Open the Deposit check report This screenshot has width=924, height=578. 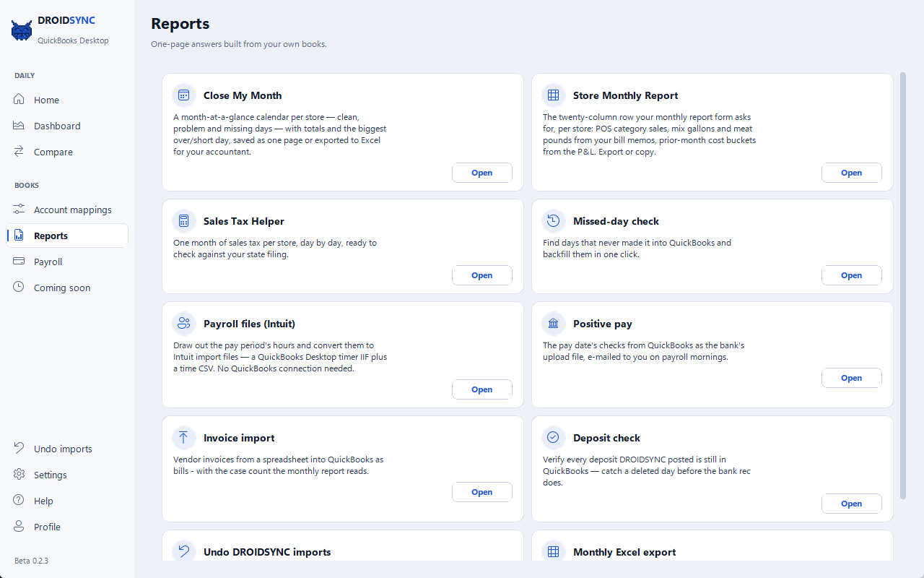click(x=852, y=504)
